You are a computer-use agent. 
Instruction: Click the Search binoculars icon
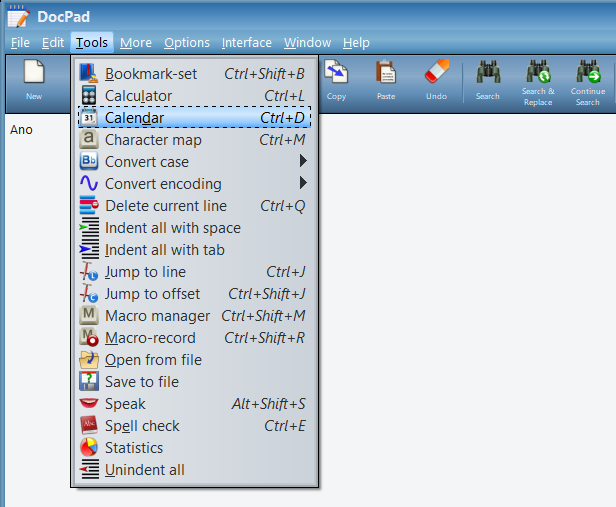pyautogui.click(x=488, y=71)
